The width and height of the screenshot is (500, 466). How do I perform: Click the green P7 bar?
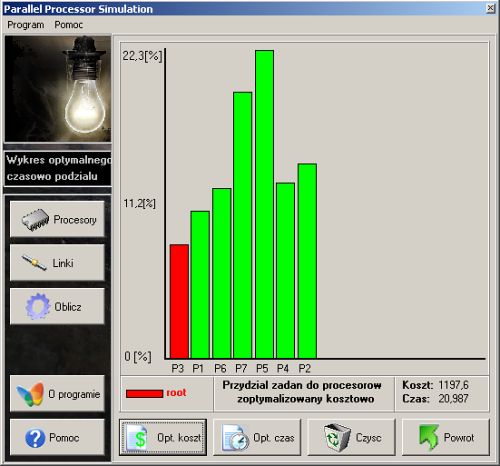click(243, 225)
